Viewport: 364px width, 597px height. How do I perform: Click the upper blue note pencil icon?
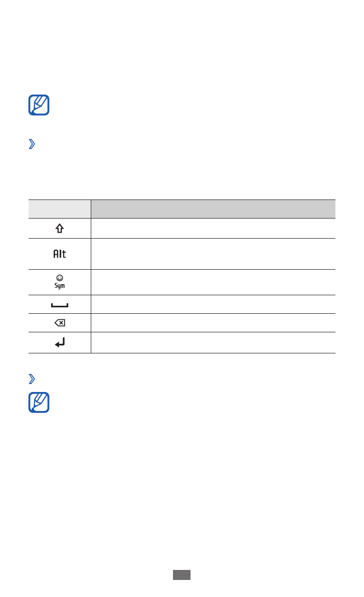tap(39, 104)
